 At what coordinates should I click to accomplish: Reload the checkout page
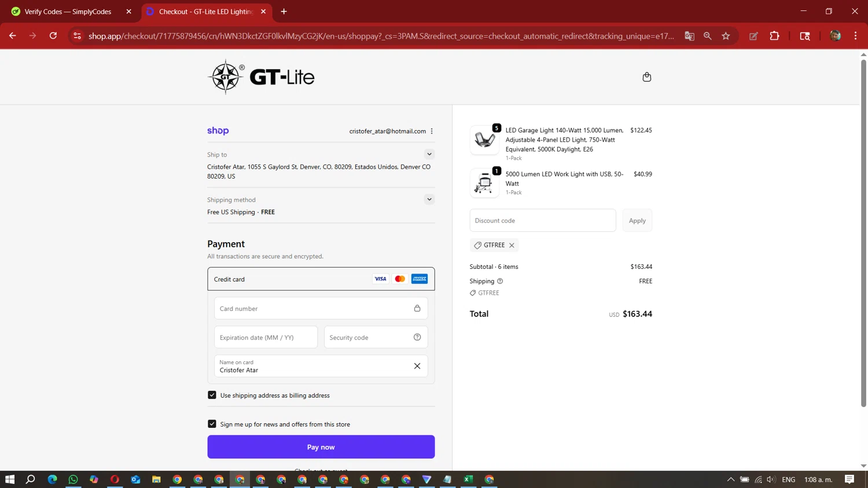[53, 36]
